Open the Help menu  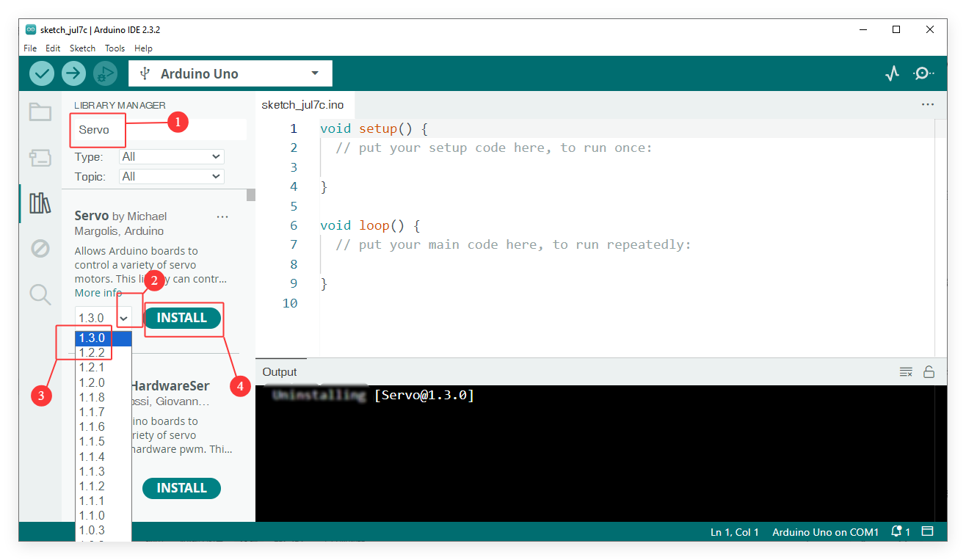click(x=143, y=48)
